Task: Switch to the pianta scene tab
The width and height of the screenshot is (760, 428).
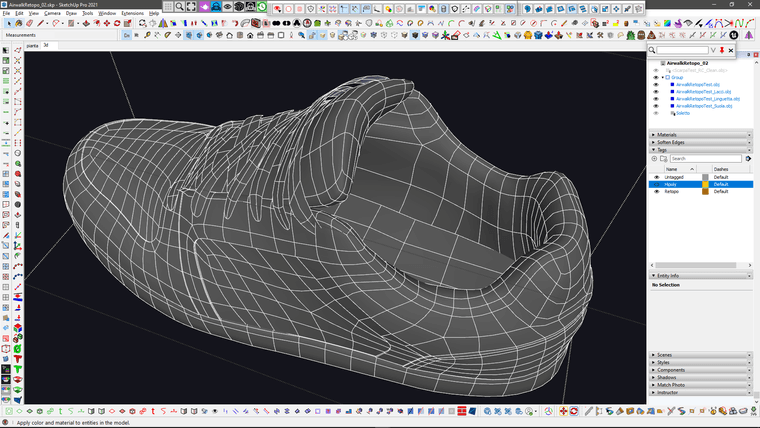Action: pyautogui.click(x=31, y=45)
